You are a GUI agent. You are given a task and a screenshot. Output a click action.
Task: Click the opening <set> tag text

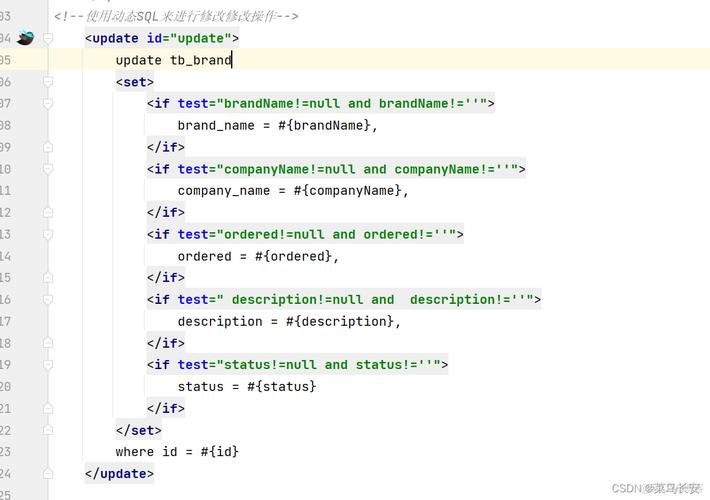(x=134, y=82)
